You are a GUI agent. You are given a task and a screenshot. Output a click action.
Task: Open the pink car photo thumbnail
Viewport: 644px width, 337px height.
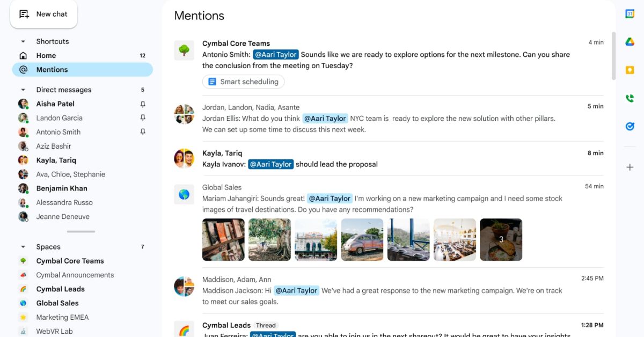pos(362,239)
